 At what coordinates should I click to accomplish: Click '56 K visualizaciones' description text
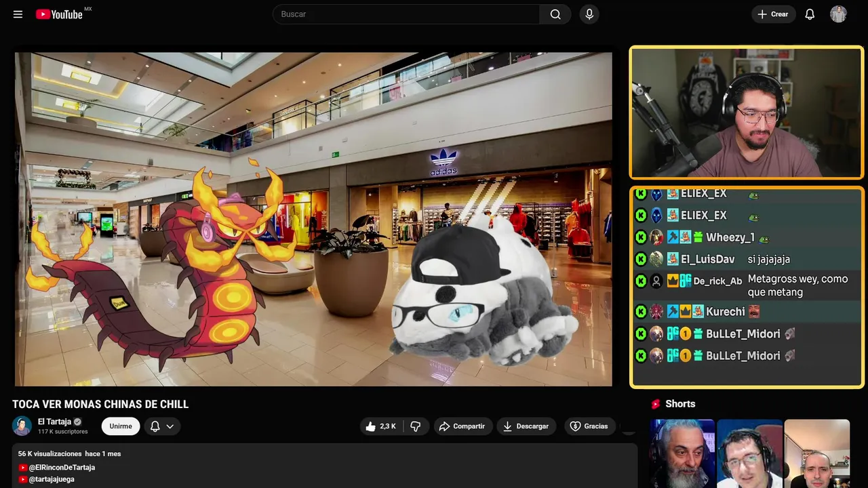tap(50, 453)
